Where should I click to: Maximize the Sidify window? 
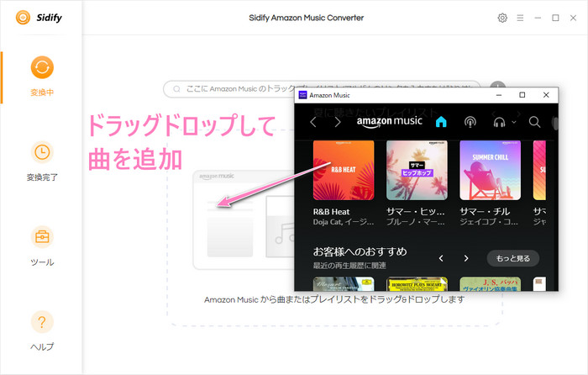point(555,18)
